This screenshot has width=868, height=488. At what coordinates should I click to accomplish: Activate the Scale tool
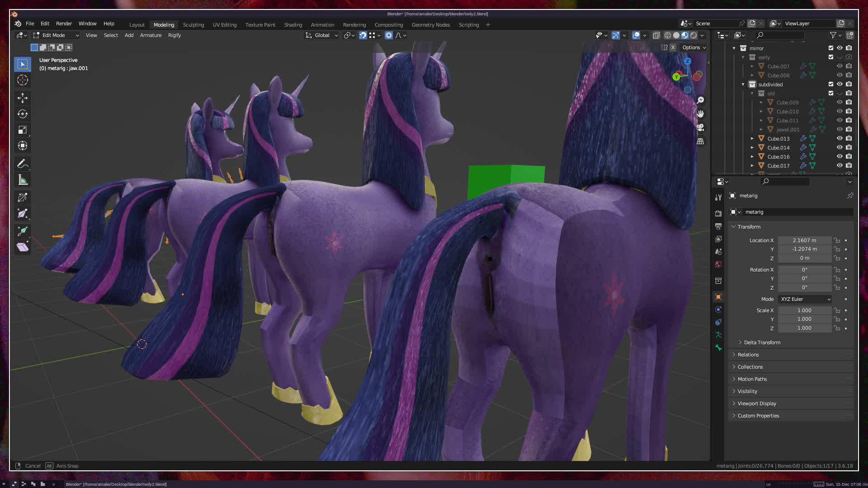22,130
